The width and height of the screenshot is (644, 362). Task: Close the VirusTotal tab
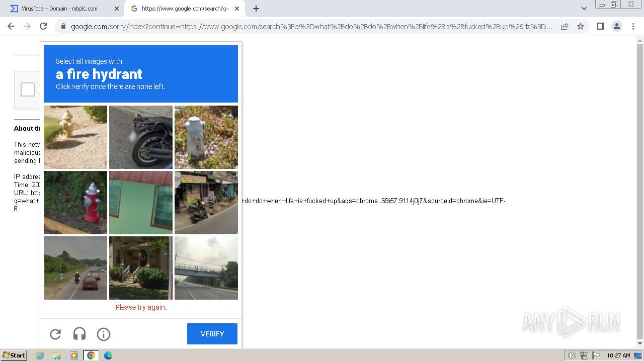(x=117, y=9)
